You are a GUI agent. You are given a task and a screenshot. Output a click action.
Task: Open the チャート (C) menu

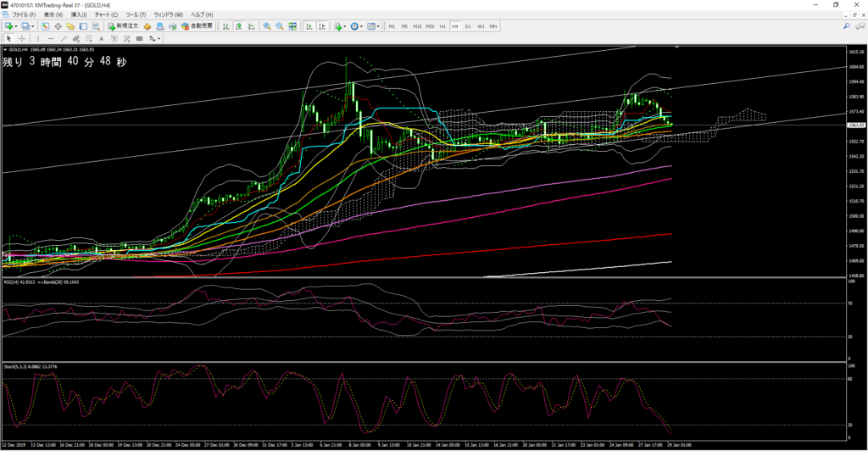pos(106,15)
